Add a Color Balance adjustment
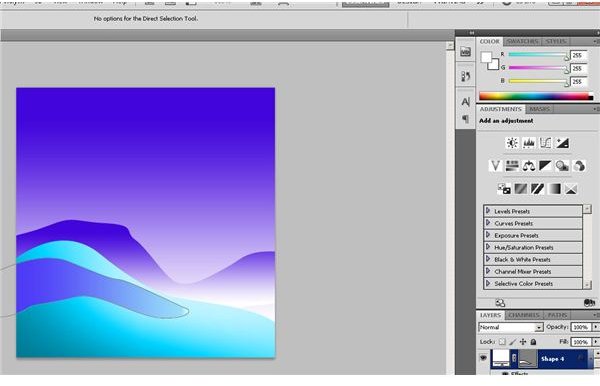Viewport: 600px width, 386px height. point(529,166)
